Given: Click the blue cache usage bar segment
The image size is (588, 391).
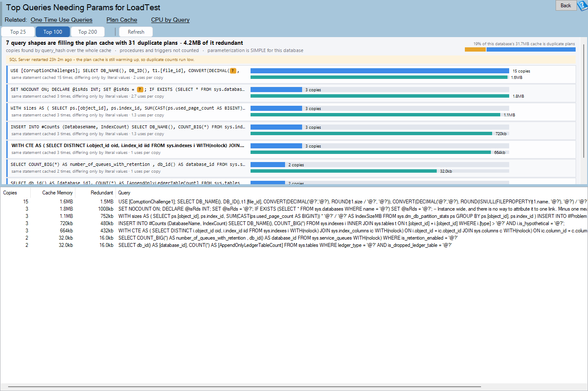Looking at the screenshot, I should click(x=531, y=49).
